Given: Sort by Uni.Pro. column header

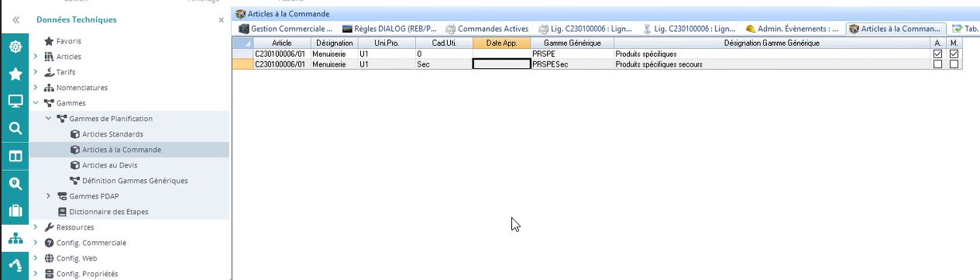Looking at the screenshot, I should 386,43.
